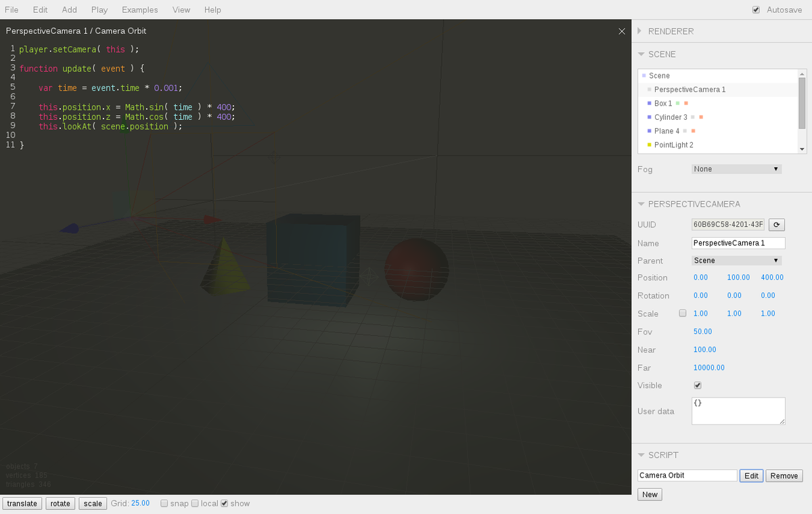Screen dimensions: 812x514
Task: Click the blue mesh icon beside Plane 4
Action: [650, 131]
